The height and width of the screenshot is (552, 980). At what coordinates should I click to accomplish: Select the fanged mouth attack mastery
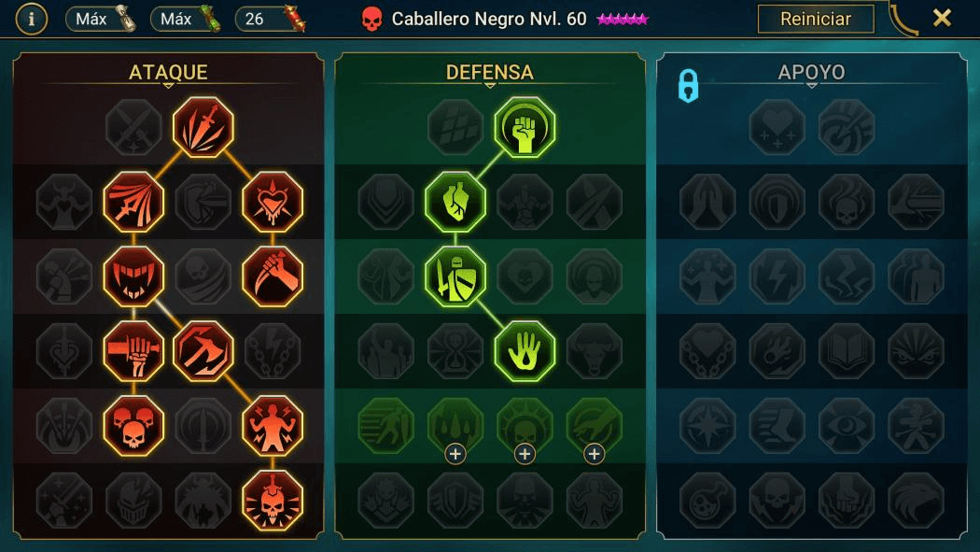[x=133, y=276]
